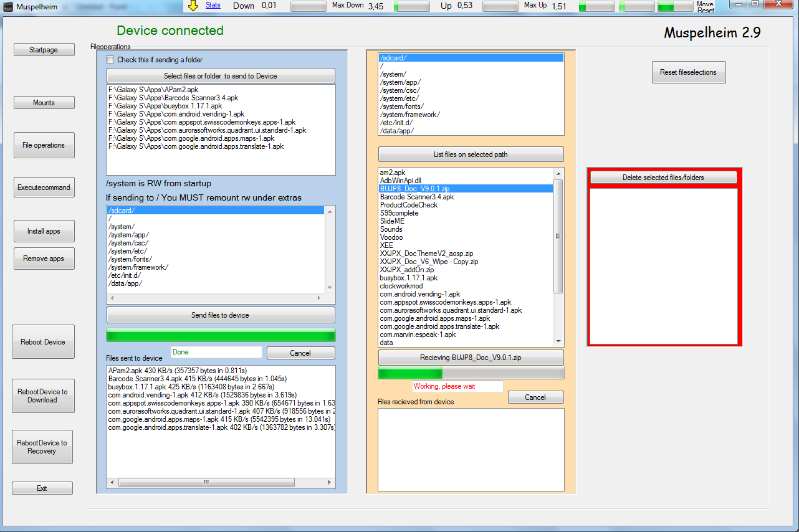Screen dimensions: 799x532
Task: Click right arrow of sent-files horizontal scrollbar
Action: (331, 483)
